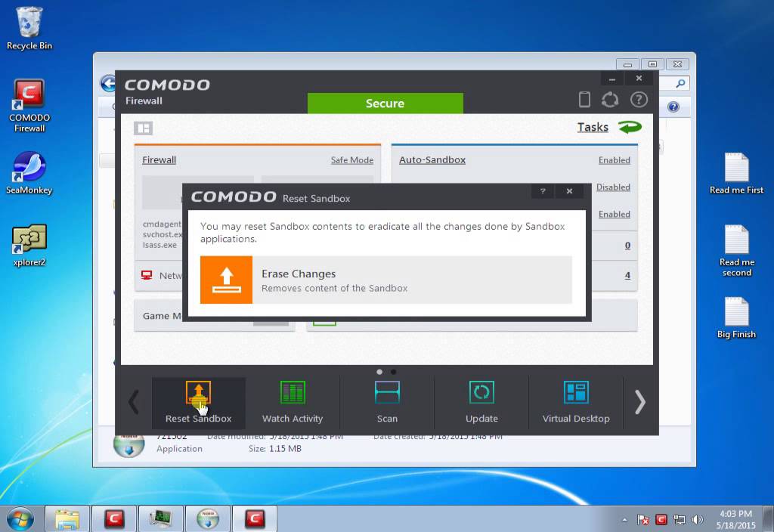The image size is (774, 532).
Task: Click the green Tasks arrow icon
Action: [630, 127]
